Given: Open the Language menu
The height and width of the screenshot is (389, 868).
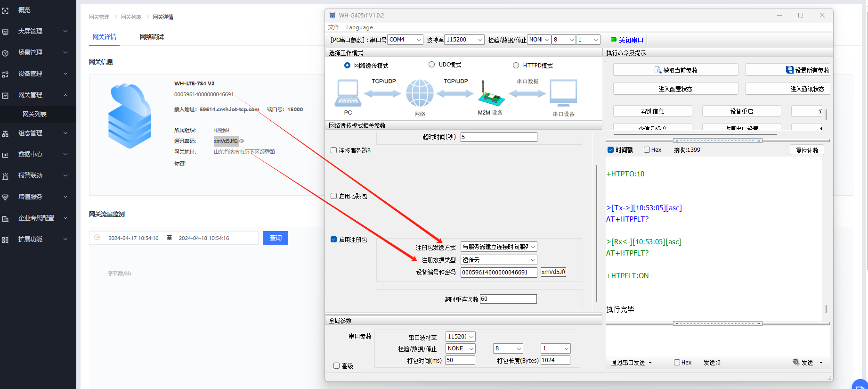Looking at the screenshot, I should pyautogui.click(x=359, y=27).
